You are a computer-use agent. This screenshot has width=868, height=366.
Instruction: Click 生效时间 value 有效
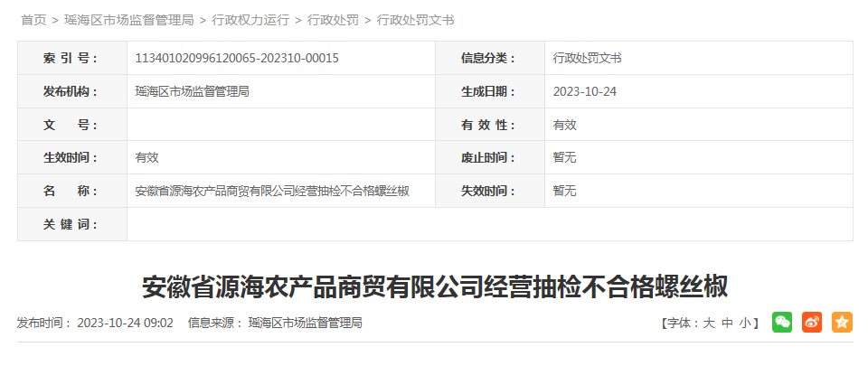[146, 157]
